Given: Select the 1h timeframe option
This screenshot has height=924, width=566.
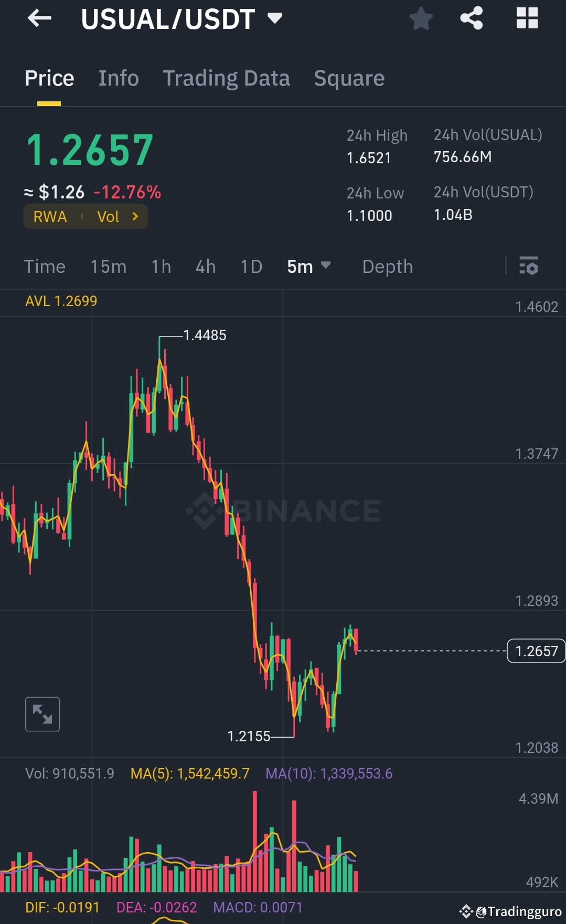Looking at the screenshot, I should pyautogui.click(x=161, y=267).
